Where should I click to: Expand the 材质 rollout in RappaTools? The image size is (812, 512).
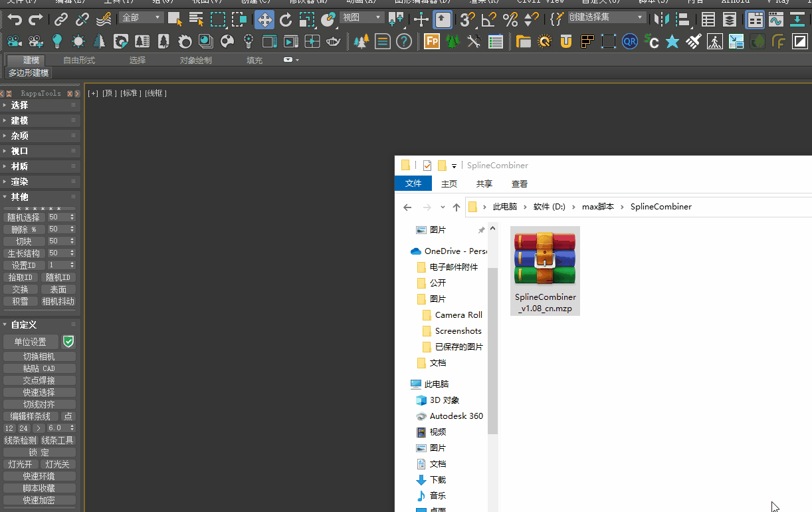coord(20,166)
